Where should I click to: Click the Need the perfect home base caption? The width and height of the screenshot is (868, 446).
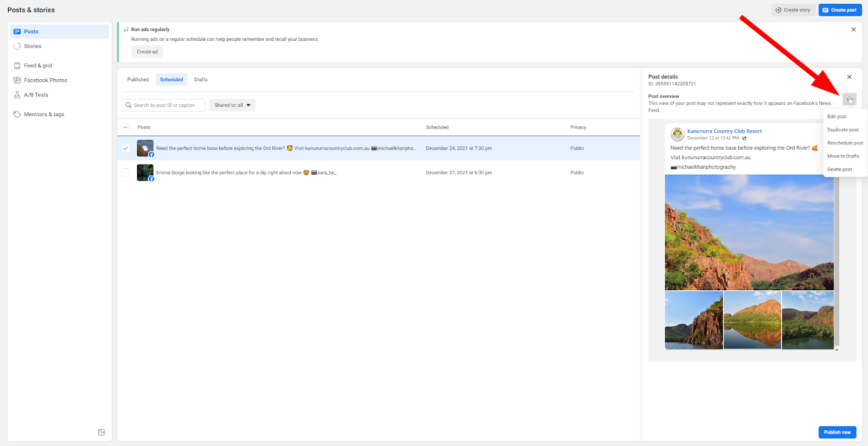pyautogui.click(x=286, y=148)
